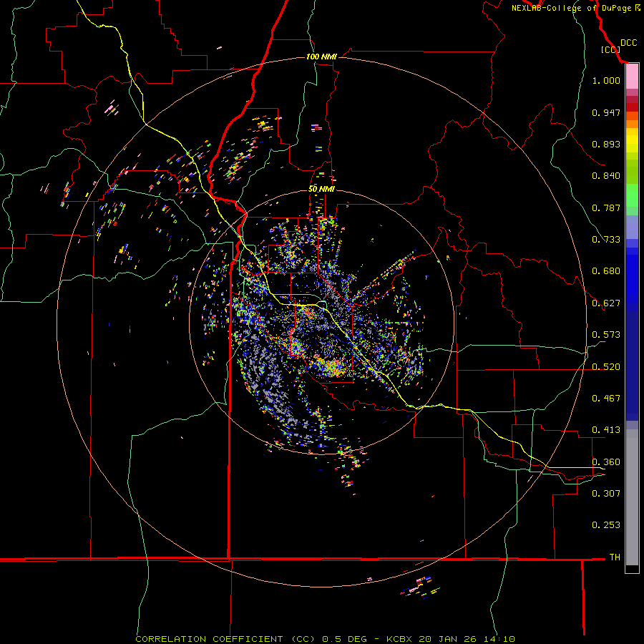Viewport: 644px width, 644px height.
Task: Select the 0.520 value on the color scale
Action: coord(606,367)
